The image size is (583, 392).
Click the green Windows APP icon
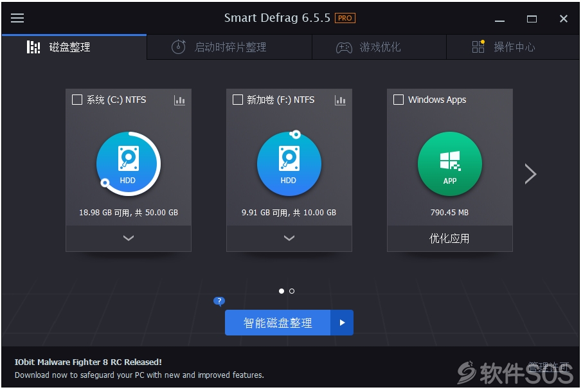450,164
